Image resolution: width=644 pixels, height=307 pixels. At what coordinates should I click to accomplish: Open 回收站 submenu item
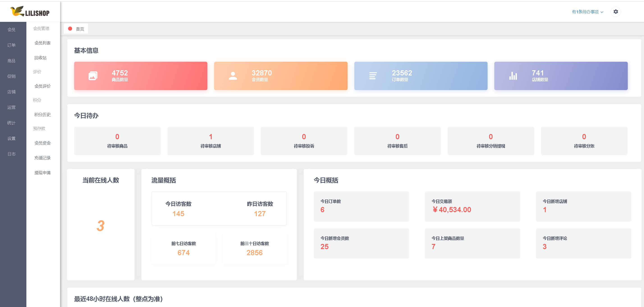click(x=41, y=58)
